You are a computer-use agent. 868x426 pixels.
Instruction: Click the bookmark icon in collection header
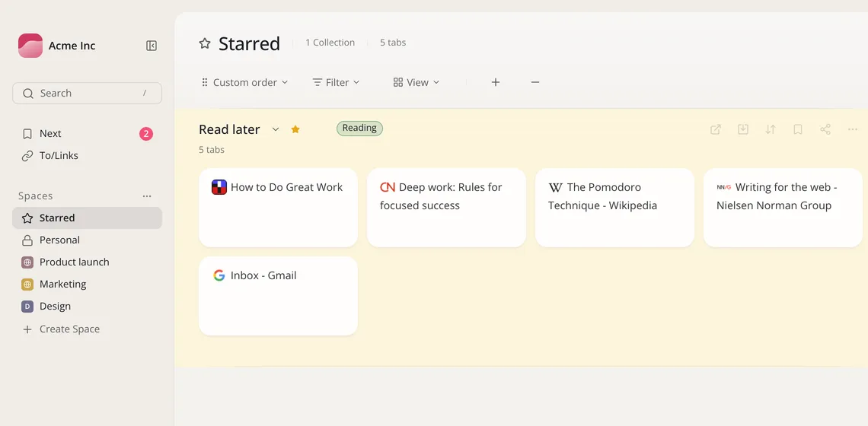point(798,129)
